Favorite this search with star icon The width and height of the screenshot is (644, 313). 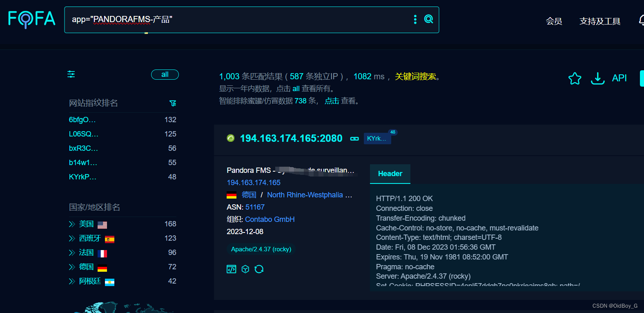575,78
